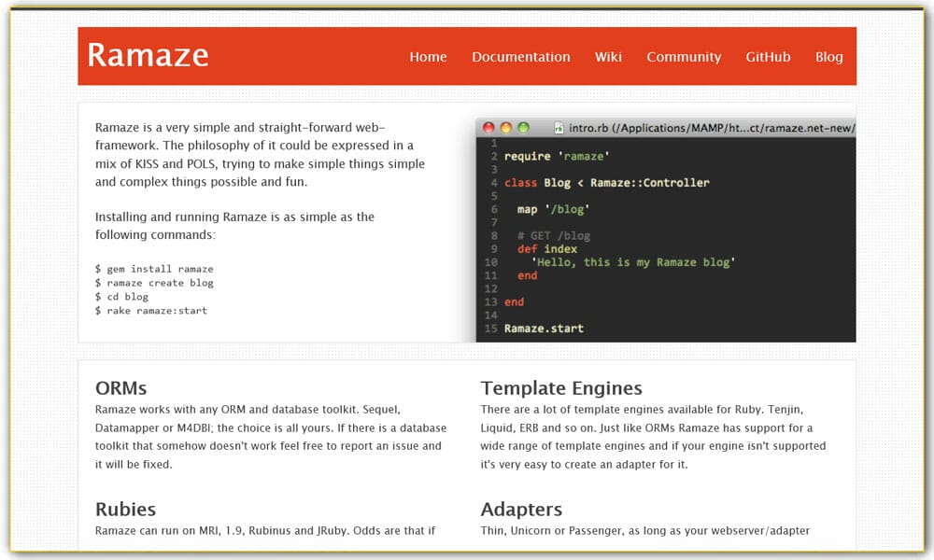Click the Ramaze logo in the header
The image size is (934, 560).
click(147, 56)
